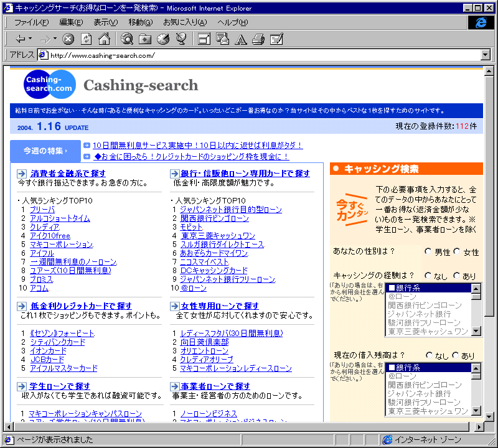498x448 pixels.
Task: Open the Favorites folder toolbar icon
Action: 145,39
